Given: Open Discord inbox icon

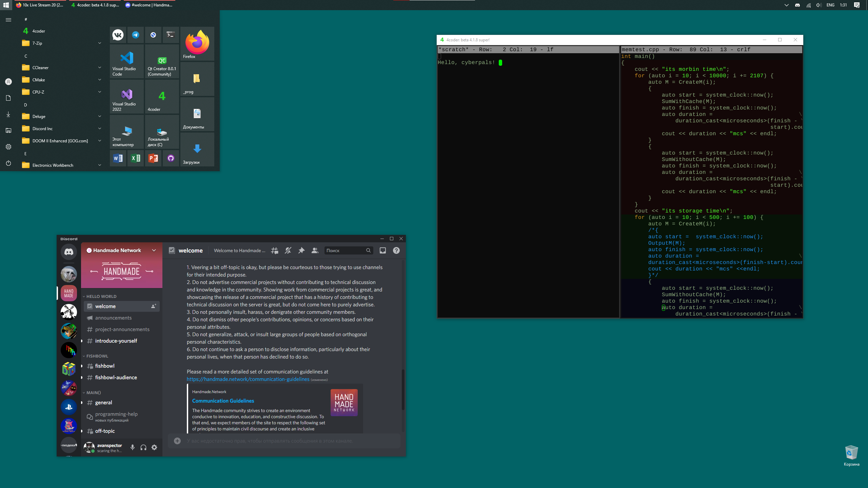Looking at the screenshot, I should [382, 250].
